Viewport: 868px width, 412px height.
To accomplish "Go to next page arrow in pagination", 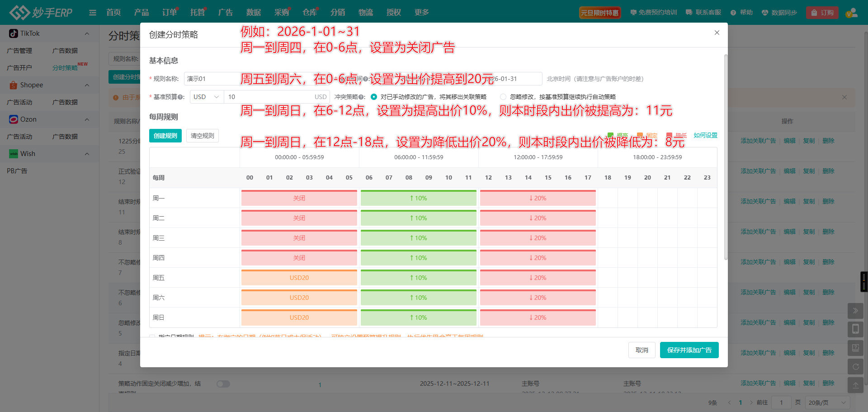I will [751, 403].
